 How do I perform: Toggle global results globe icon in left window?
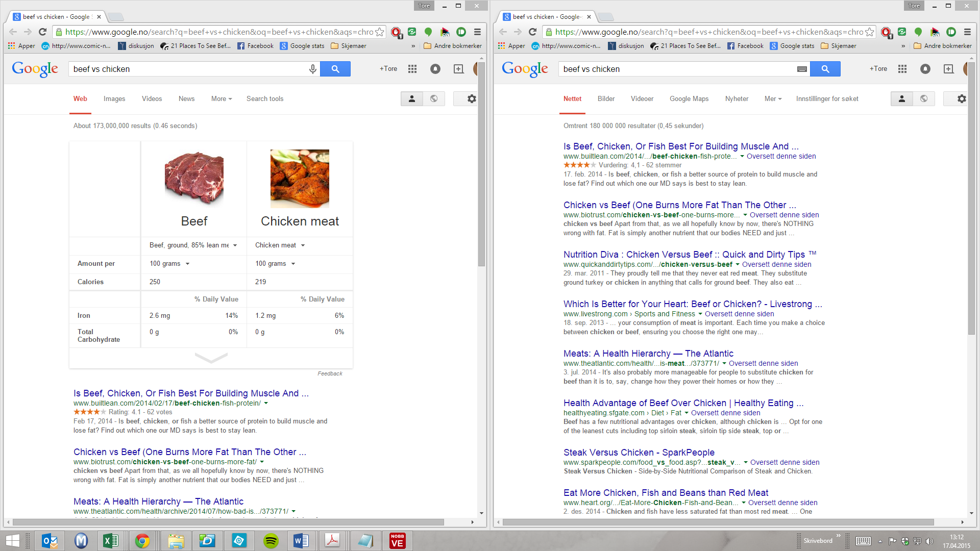click(x=434, y=99)
